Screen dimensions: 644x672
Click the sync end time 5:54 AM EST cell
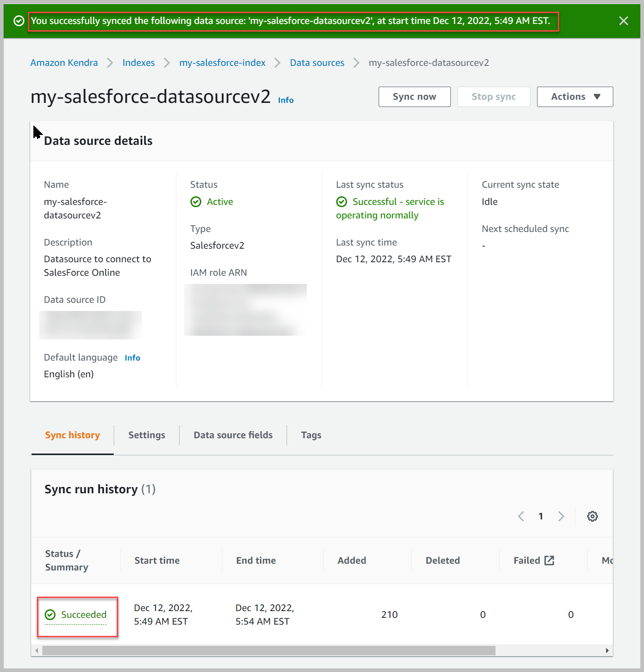pyautogui.click(x=265, y=615)
